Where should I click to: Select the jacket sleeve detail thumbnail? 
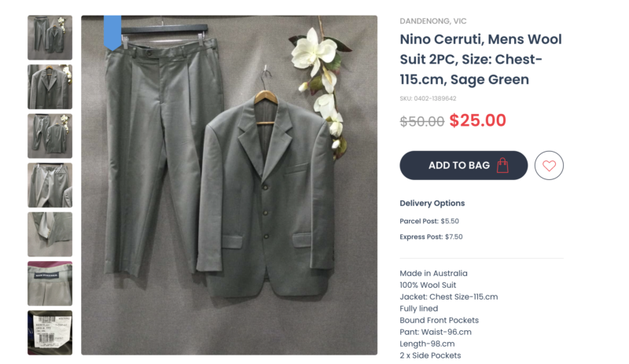click(x=50, y=234)
